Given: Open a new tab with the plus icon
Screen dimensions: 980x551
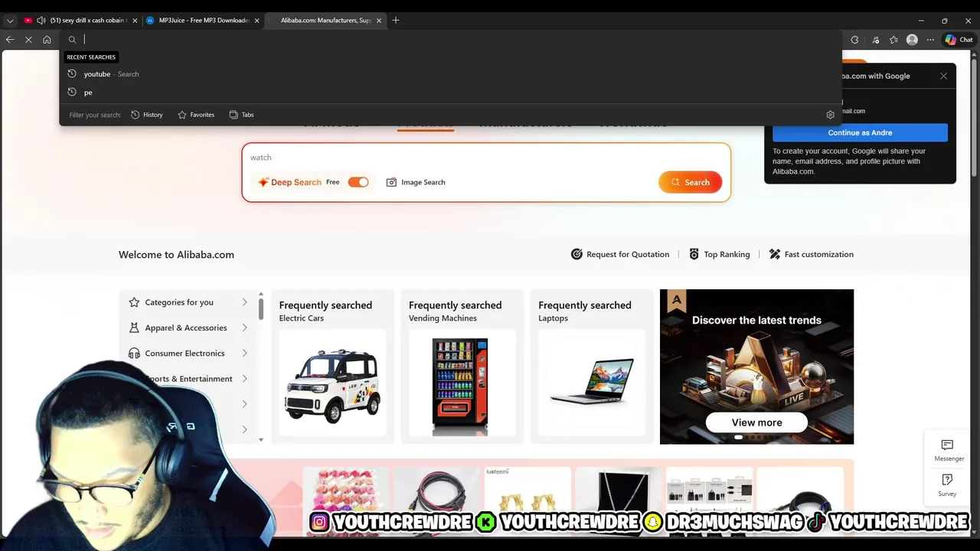Looking at the screenshot, I should click(x=396, y=21).
